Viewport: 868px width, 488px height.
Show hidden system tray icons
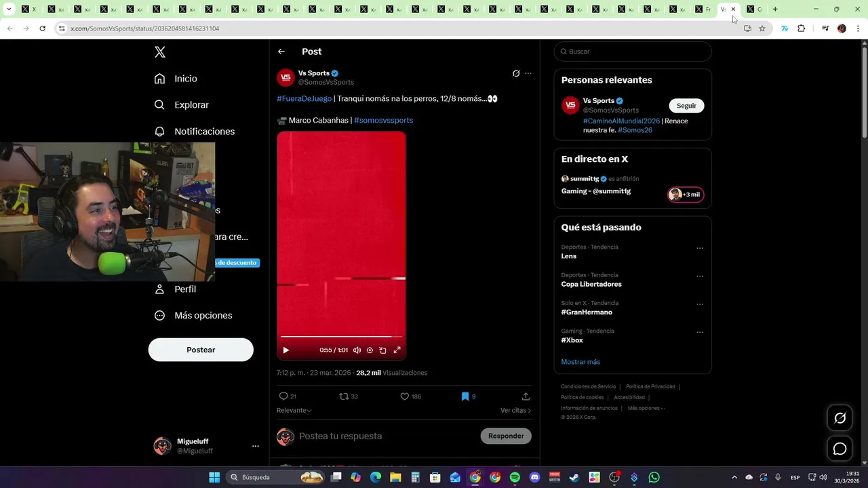coord(734,477)
